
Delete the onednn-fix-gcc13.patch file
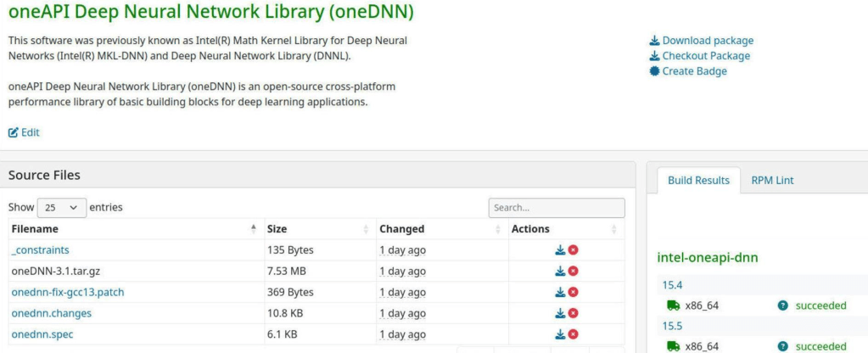573,292
